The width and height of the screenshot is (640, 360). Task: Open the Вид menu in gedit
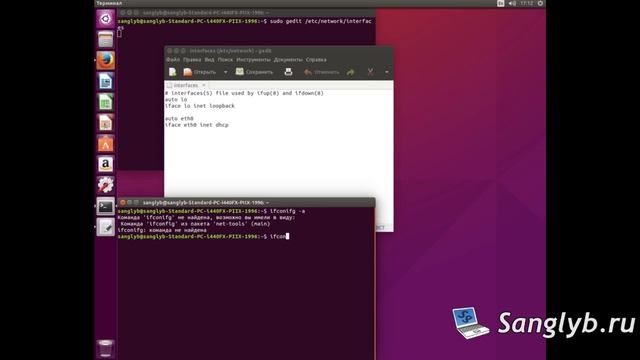coord(209,60)
